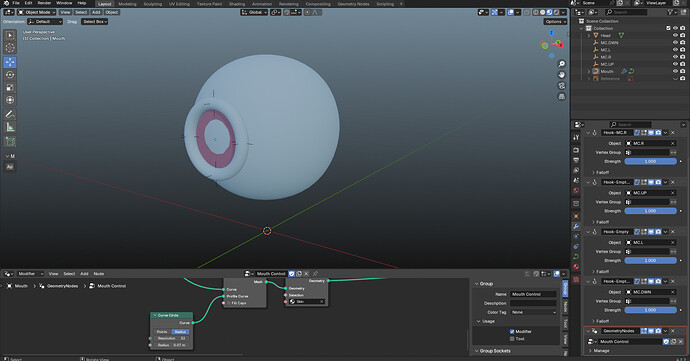
Task: Click the outliner filter funnel icon
Action: [x=670, y=12]
